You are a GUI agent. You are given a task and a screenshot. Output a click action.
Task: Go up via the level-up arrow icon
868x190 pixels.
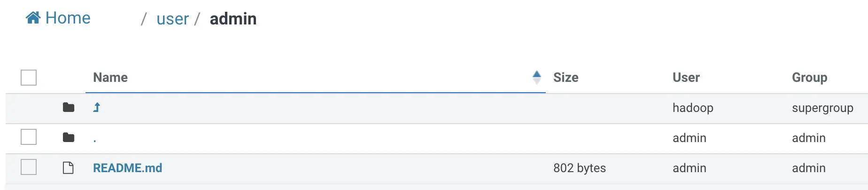[x=96, y=108]
